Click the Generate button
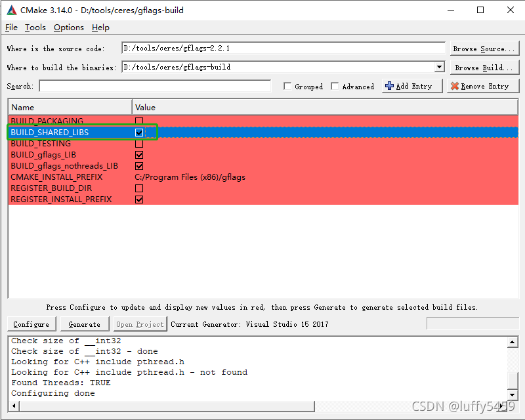 85,324
